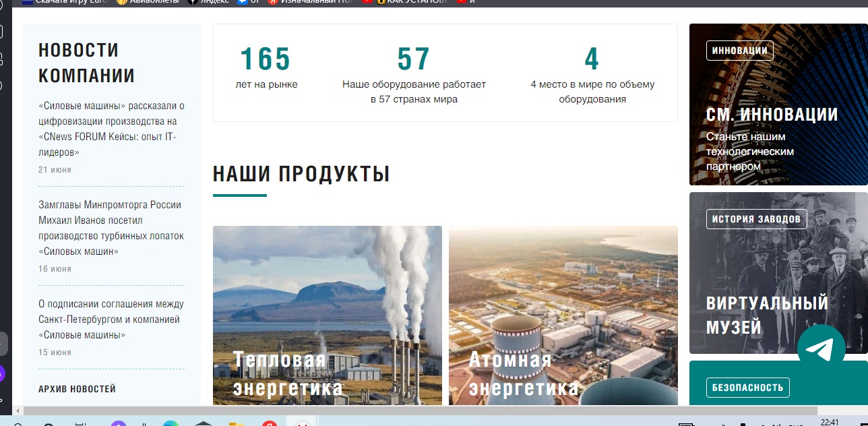Viewport: 868px width, 426px height.
Task: Click the horizontal scrollbar thumb
Action: 420,410
